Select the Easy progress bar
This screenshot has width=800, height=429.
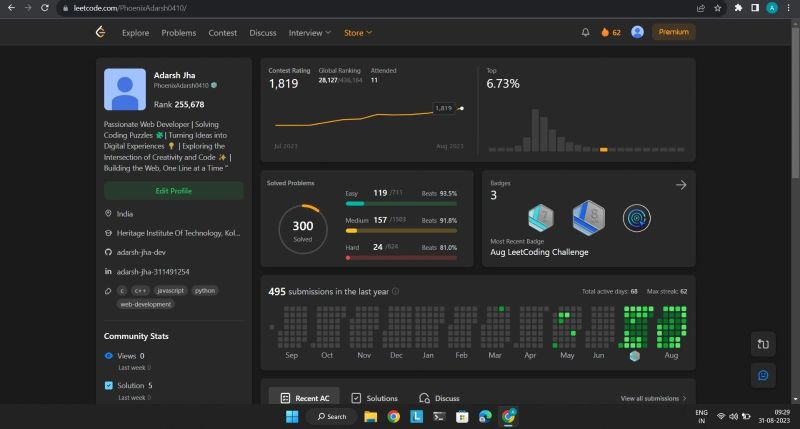pyautogui.click(x=401, y=204)
